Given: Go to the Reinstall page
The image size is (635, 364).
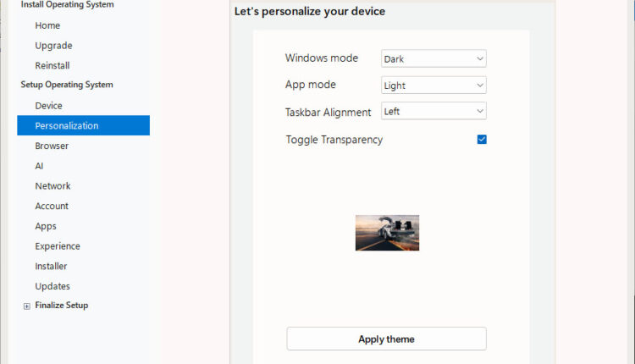Looking at the screenshot, I should coord(52,65).
